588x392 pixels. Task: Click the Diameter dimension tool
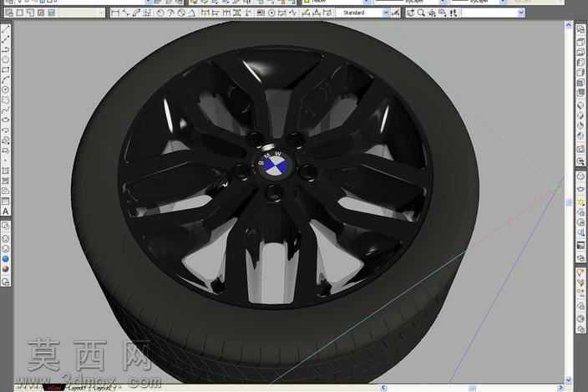pos(181,13)
